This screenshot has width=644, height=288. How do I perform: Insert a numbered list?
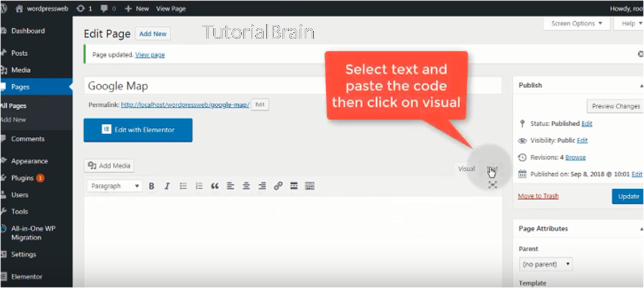click(x=199, y=186)
